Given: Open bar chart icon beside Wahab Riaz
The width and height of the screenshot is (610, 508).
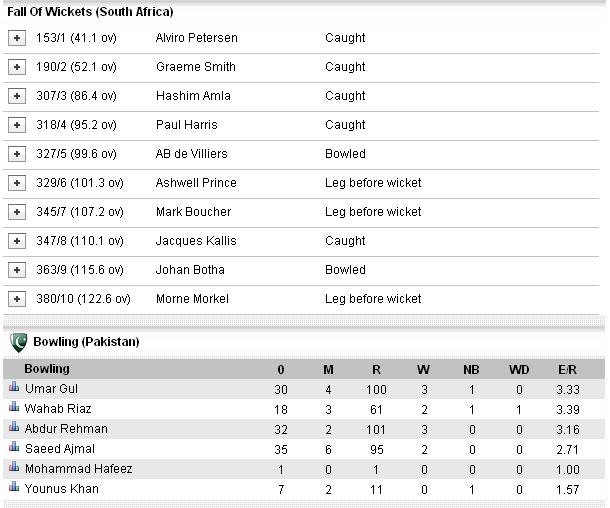Looking at the screenshot, I should (x=14, y=407).
